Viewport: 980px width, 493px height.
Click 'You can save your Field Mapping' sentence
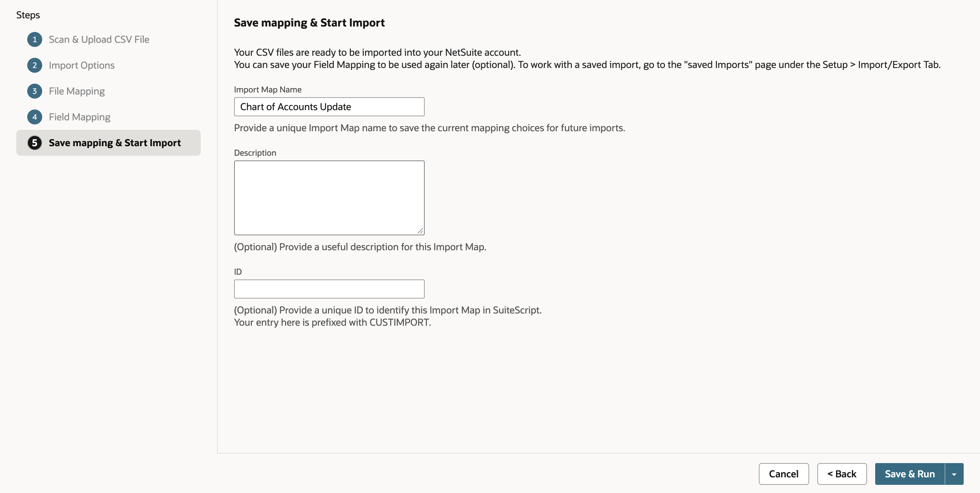pos(587,65)
